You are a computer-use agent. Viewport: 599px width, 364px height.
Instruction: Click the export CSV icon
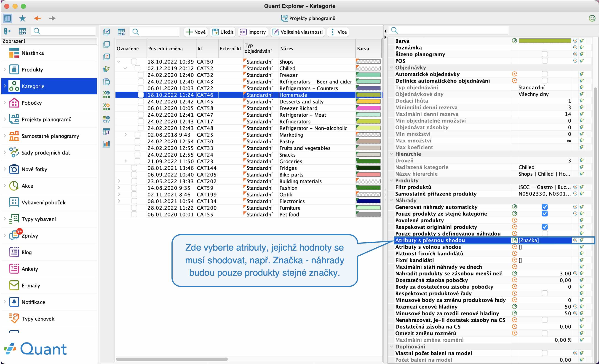click(107, 119)
